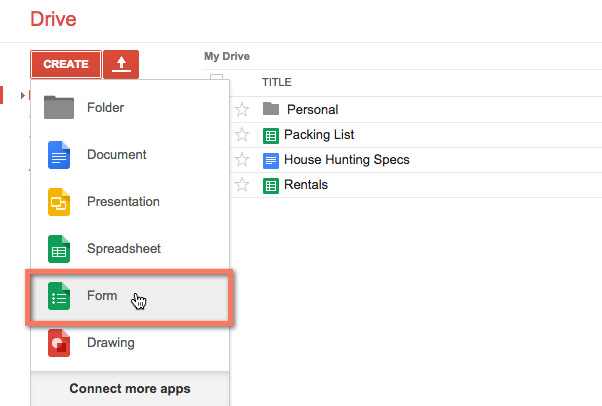Star the Packing List file

click(x=241, y=135)
